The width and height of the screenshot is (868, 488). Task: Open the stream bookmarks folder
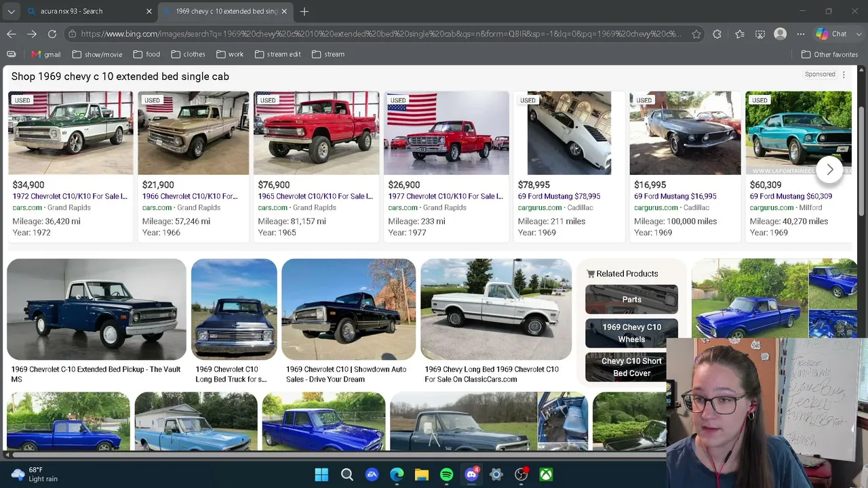(328, 54)
